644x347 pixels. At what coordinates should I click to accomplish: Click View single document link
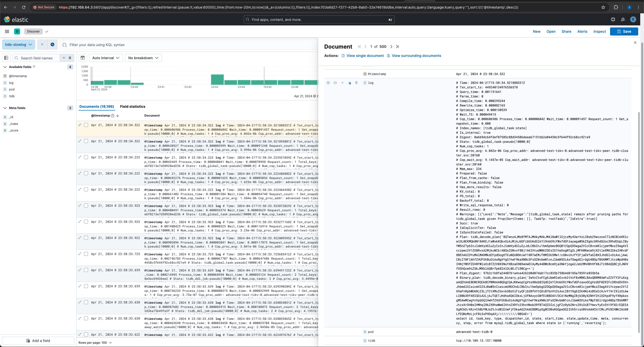pyautogui.click(x=365, y=56)
